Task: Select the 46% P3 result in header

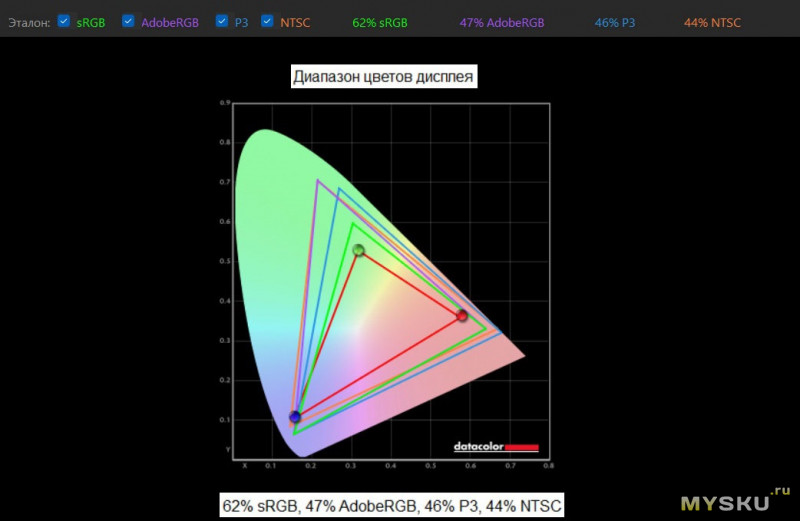Action: pyautogui.click(x=616, y=22)
